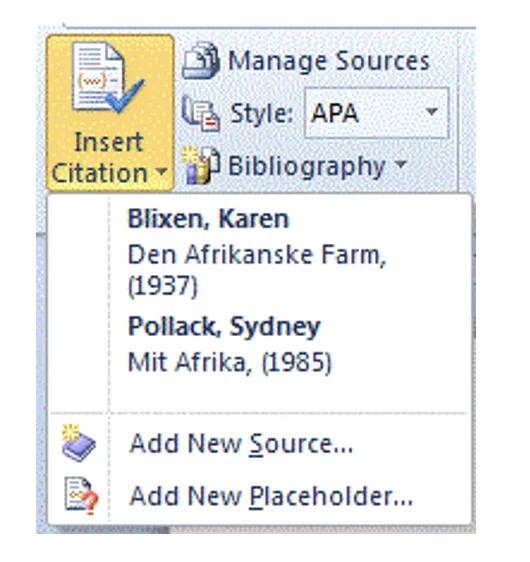The image size is (530, 562).
Task: Click the Add New Source book icon
Action: (x=78, y=443)
